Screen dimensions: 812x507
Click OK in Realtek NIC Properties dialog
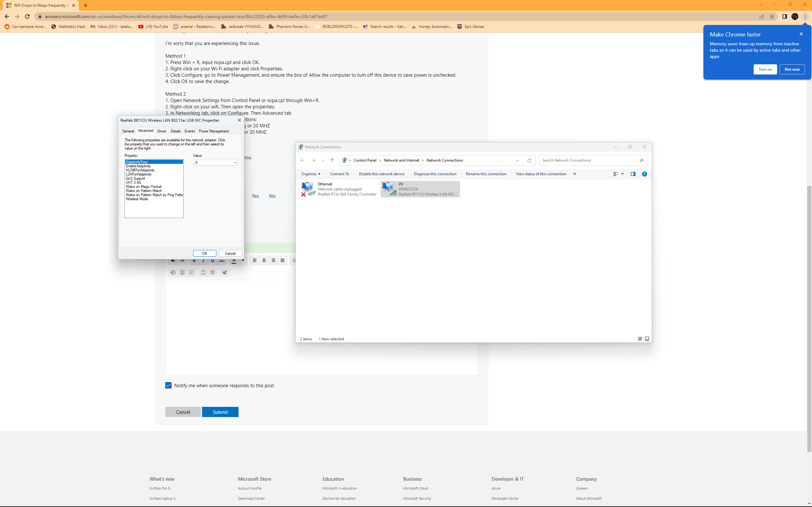(x=204, y=253)
